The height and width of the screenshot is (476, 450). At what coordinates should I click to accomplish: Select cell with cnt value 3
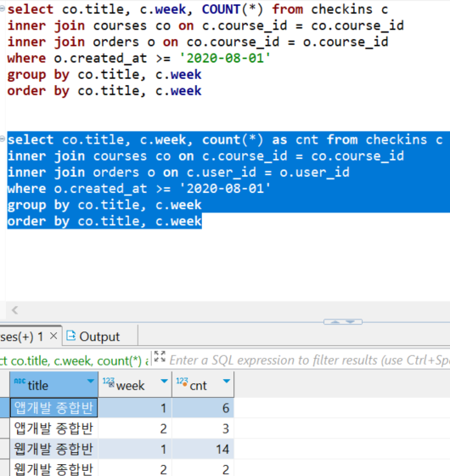point(203,428)
